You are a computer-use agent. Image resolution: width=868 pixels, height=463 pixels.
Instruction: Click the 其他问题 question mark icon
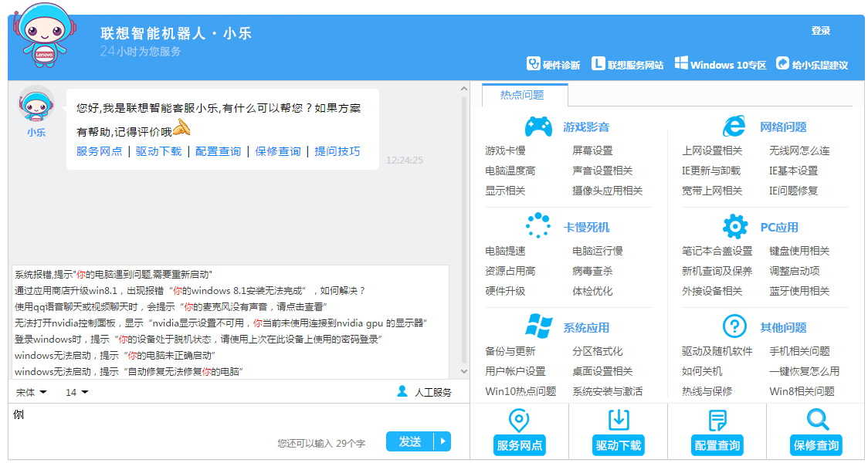[734, 326]
